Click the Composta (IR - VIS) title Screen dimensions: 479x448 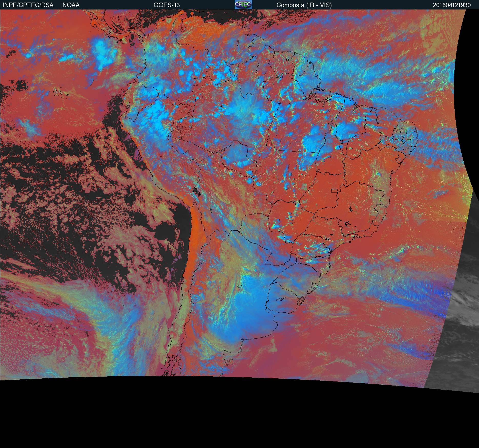(304, 5)
